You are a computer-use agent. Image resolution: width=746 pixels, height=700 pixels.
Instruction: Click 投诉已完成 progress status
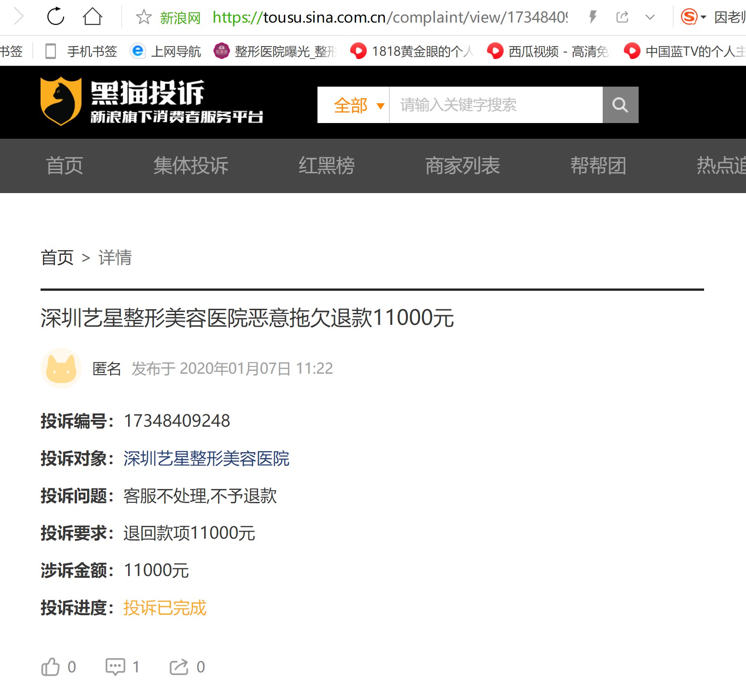click(164, 608)
